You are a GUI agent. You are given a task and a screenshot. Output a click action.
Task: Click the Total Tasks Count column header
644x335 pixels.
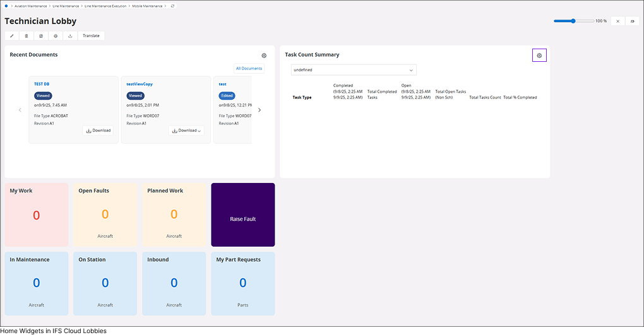click(x=485, y=98)
